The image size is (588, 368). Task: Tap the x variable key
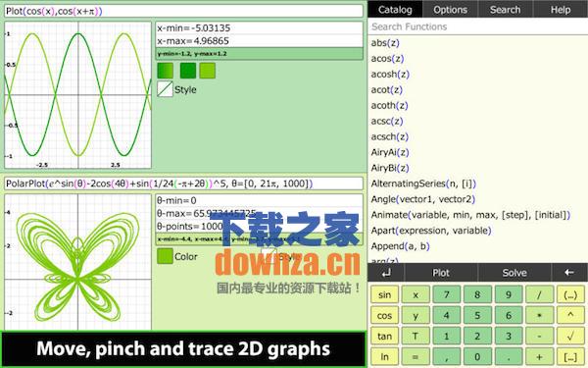(416, 294)
